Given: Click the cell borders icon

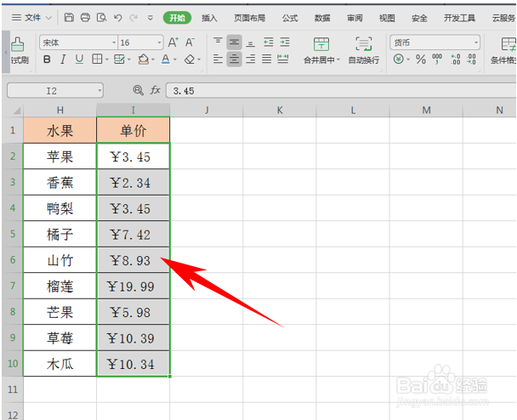Looking at the screenshot, I should (x=97, y=60).
